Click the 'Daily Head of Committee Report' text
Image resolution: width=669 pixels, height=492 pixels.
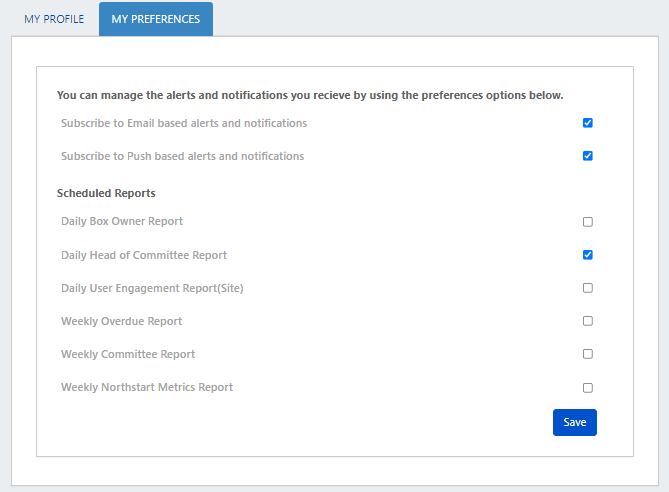(144, 255)
